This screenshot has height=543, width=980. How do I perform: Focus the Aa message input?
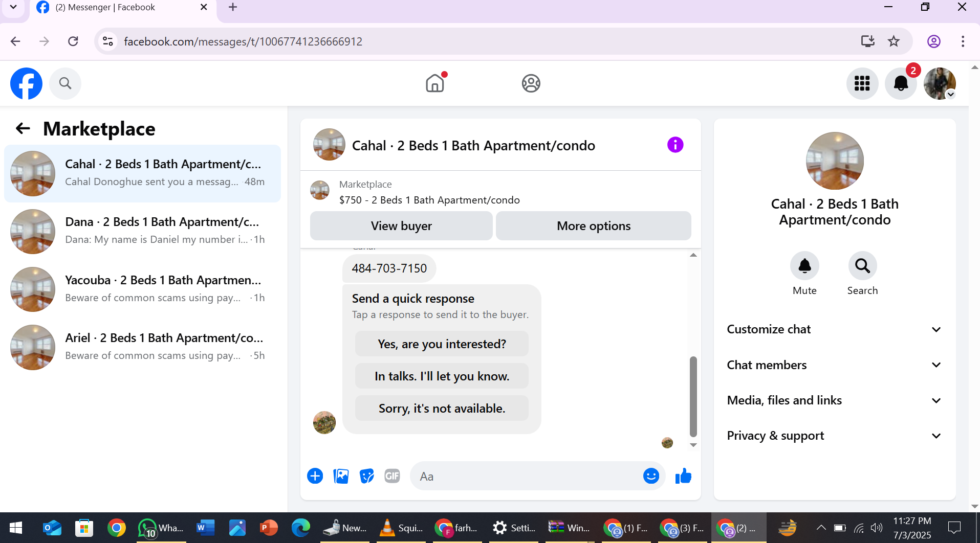[527, 476]
